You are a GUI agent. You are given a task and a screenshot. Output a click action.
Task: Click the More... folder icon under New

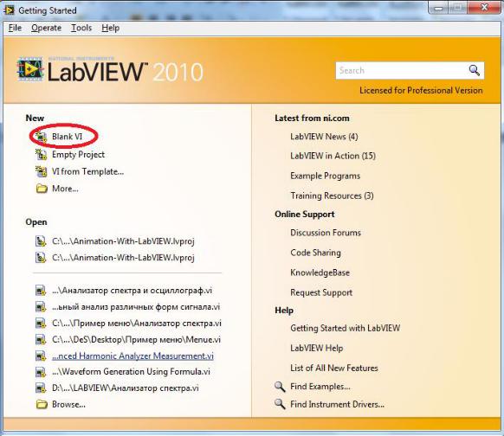pos(42,189)
